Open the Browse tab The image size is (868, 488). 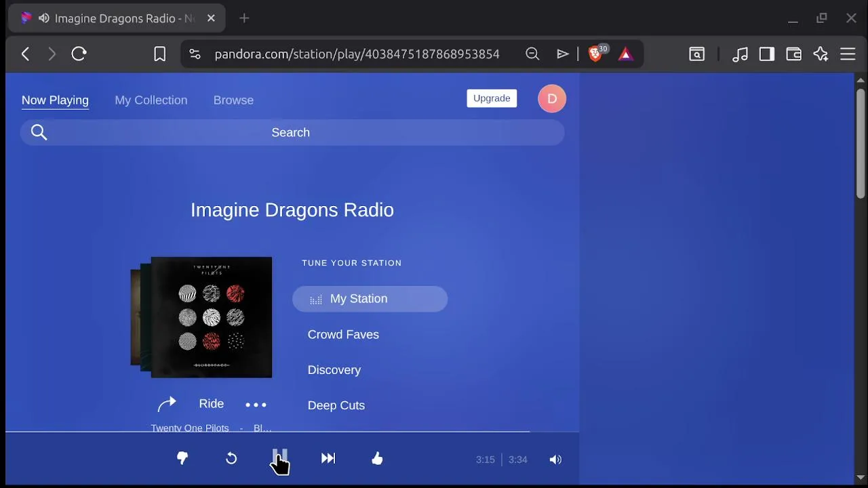click(233, 100)
